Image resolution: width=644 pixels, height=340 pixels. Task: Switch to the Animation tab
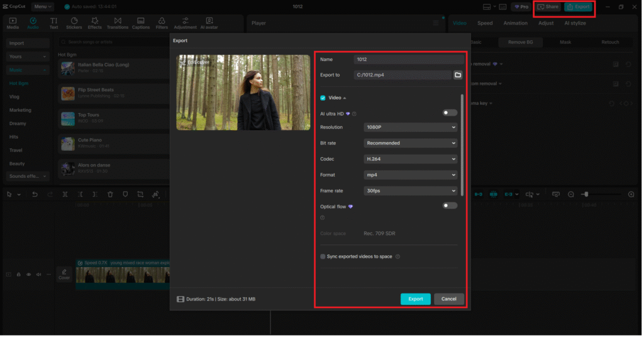pyautogui.click(x=515, y=23)
